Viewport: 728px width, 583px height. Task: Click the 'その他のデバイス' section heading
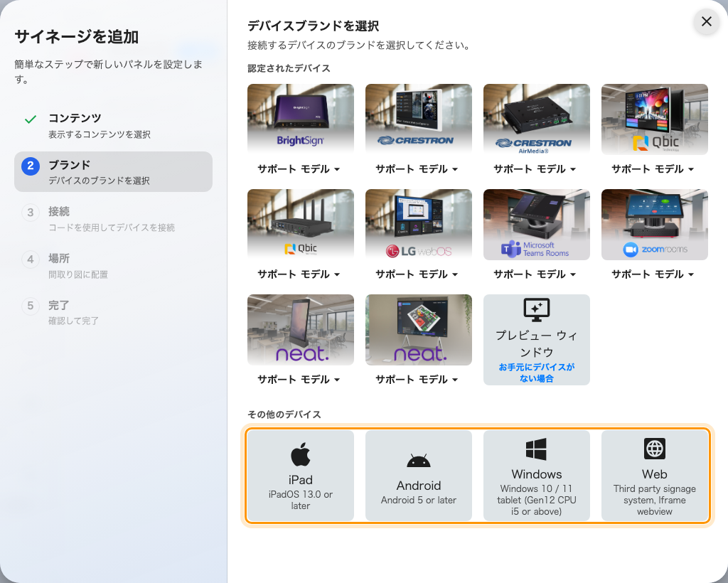pyautogui.click(x=284, y=414)
